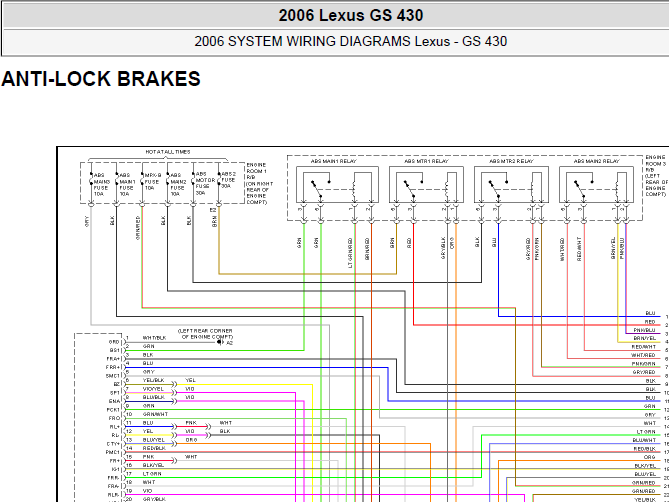
Task: Select the 'FR+' terminal label
Action: click(x=115, y=461)
